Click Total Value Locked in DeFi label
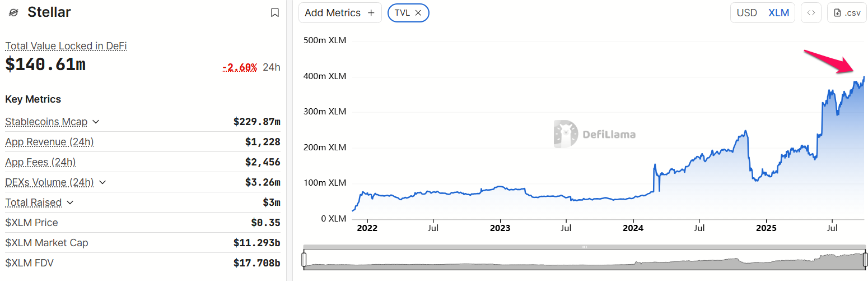This screenshot has height=281, width=868. pos(66,46)
